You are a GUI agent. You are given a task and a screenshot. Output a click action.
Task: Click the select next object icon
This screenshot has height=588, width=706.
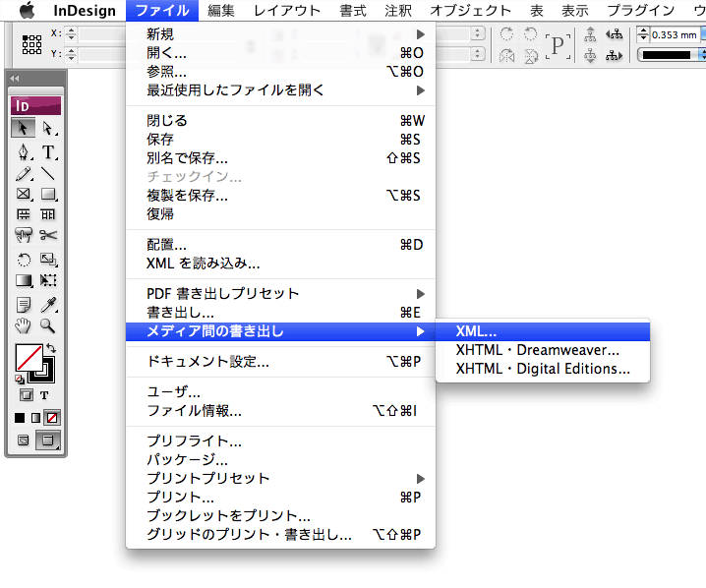click(615, 56)
